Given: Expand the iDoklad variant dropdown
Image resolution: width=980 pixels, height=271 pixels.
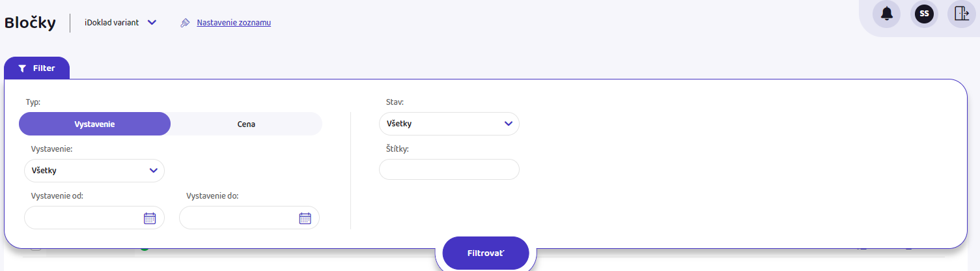Looking at the screenshot, I should pyautogui.click(x=152, y=22).
